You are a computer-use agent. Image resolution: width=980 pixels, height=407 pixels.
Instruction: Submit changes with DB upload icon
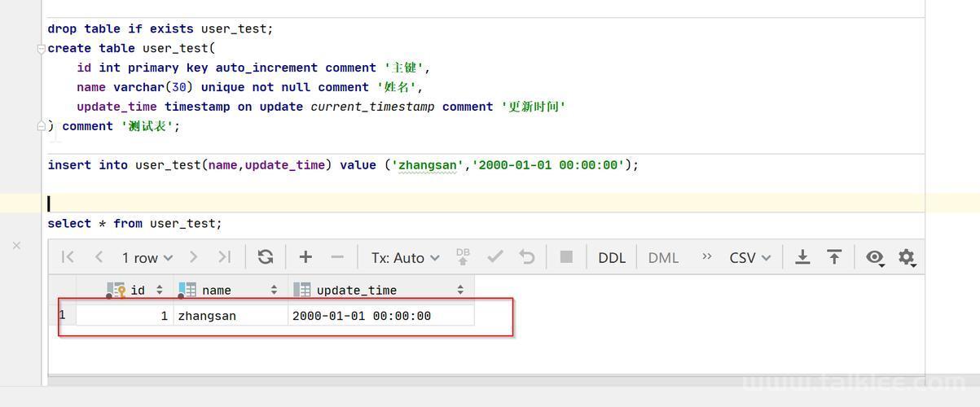(x=463, y=257)
